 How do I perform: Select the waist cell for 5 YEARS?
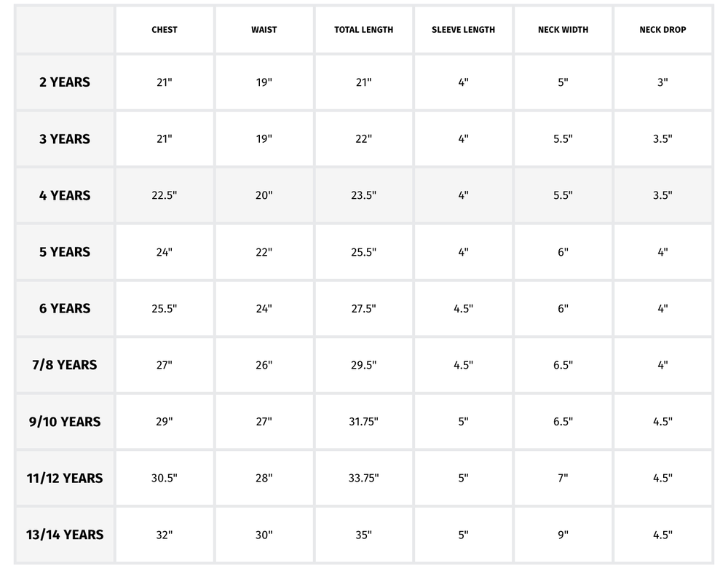tap(264, 252)
